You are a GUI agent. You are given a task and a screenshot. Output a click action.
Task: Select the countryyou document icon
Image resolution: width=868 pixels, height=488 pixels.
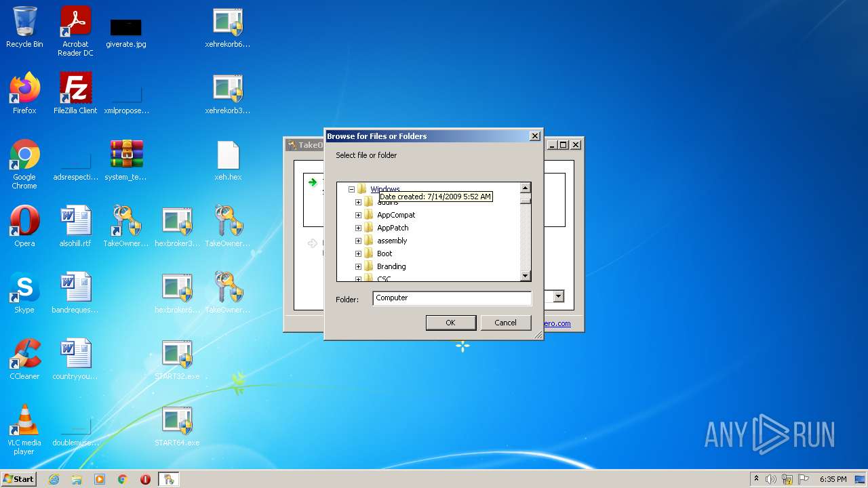point(75,359)
